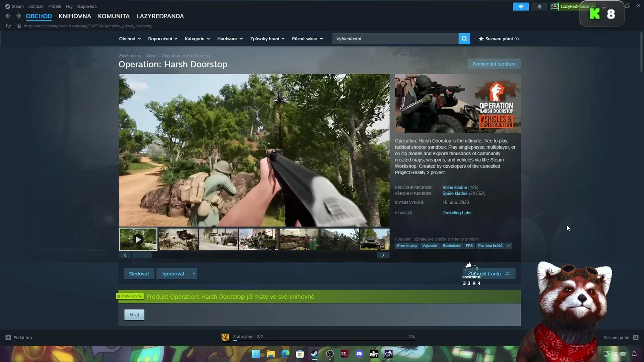This screenshot has width=644, height=362.
Task: Open the Hardware dropdown menu
Action: tap(230, 39)
